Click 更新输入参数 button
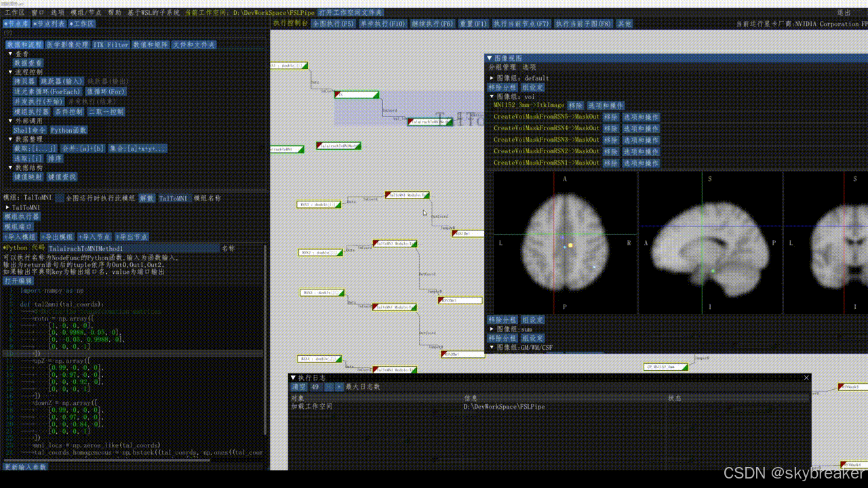The width and height of the screenshot is (868, 488). coord(25,467)
